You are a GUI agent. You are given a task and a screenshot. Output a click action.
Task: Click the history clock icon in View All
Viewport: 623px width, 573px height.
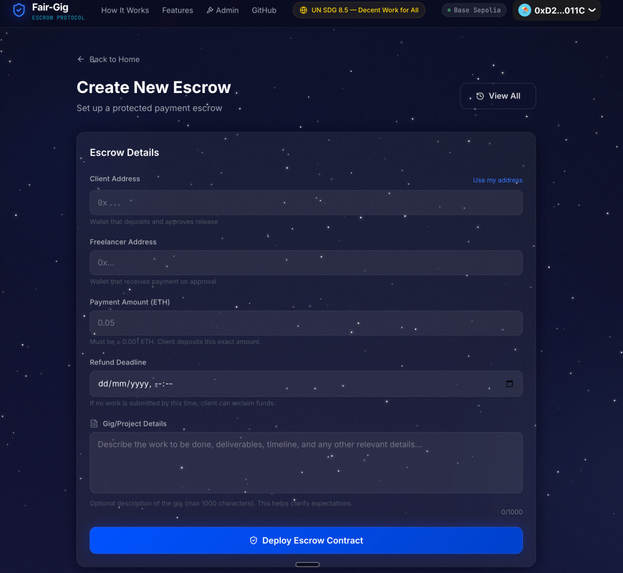pos(480,96)
